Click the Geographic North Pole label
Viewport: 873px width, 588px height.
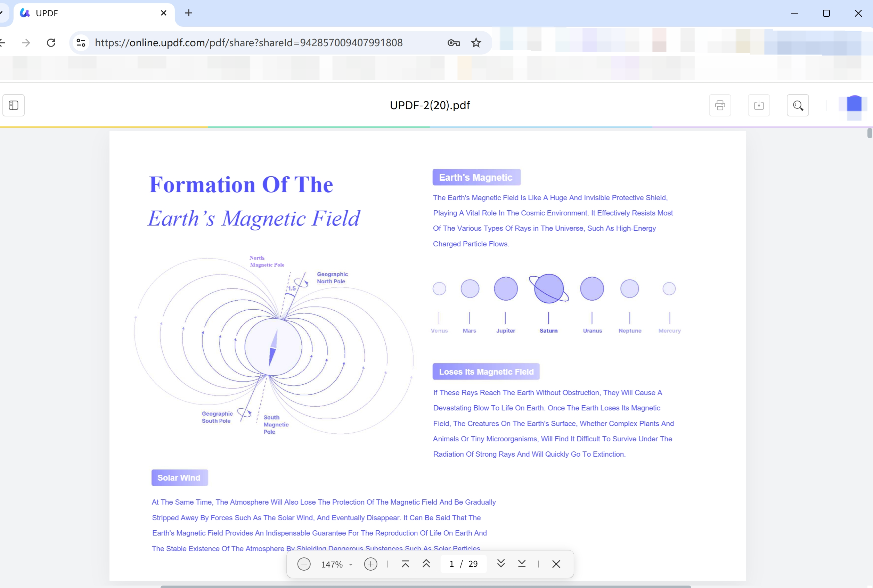point(332,278)
